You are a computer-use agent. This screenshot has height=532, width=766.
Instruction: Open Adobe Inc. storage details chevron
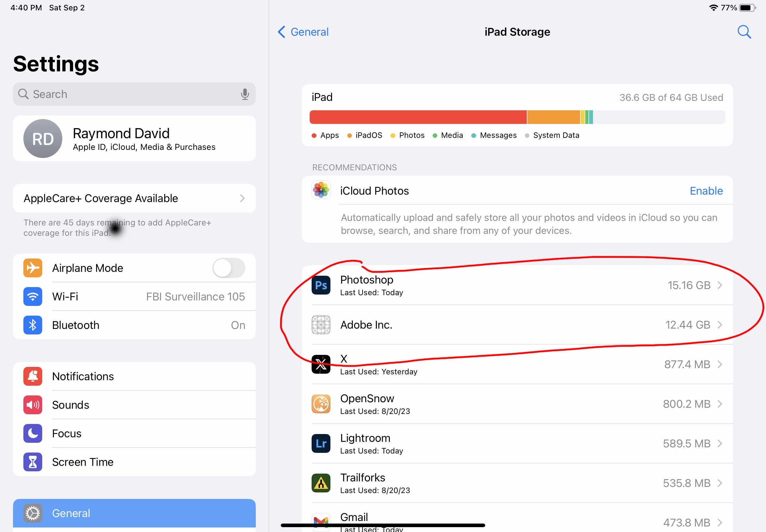coord(720,325)
